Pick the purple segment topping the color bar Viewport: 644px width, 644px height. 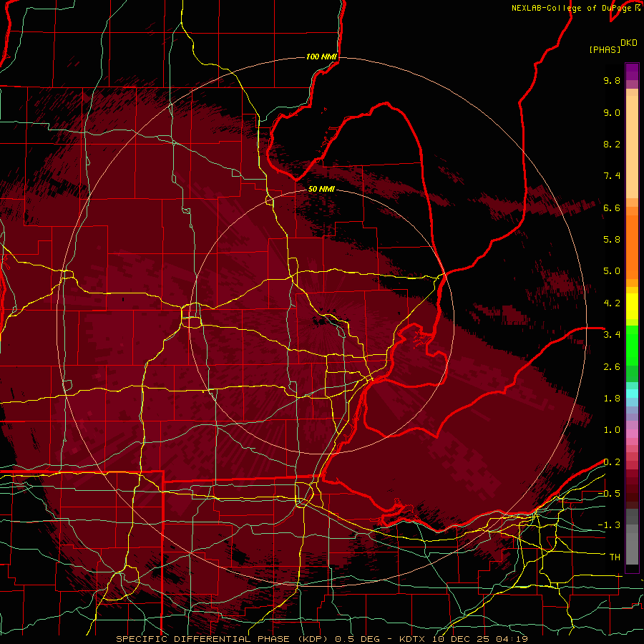point(632,72)
